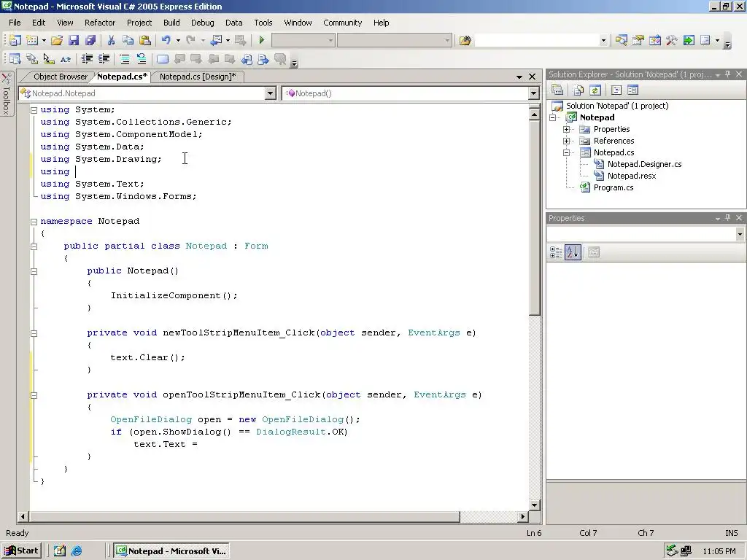
Task: Open the Community menu
Action: click(343, 23)
